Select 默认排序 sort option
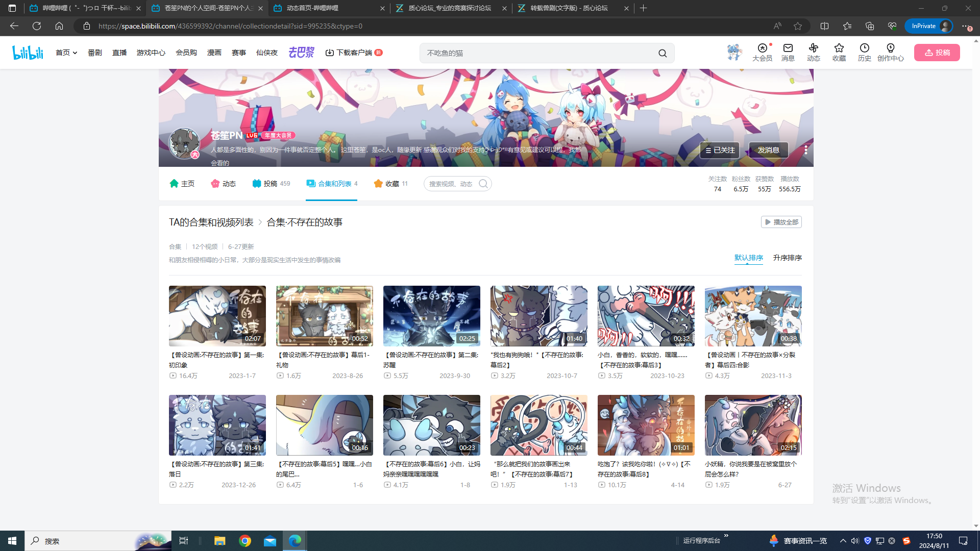The width and height of the screenshot is (980, 551). (749, 258)
